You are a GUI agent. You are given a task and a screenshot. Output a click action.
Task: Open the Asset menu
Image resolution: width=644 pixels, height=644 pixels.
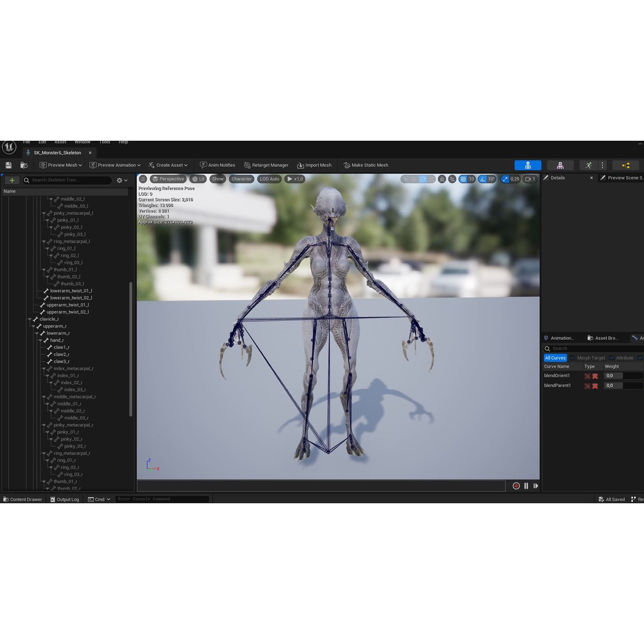coord(60,142)
